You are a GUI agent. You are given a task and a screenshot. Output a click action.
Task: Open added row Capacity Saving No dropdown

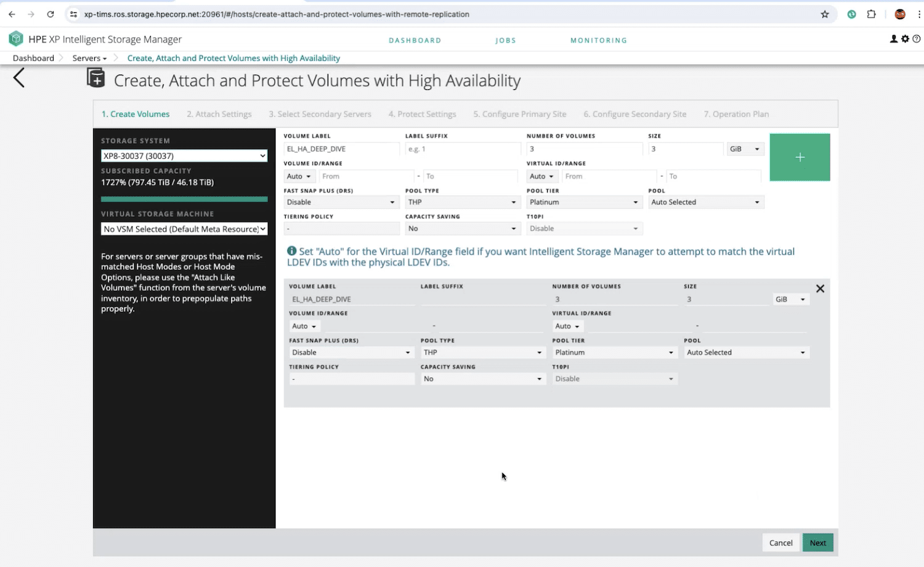(x=483, y=379)
